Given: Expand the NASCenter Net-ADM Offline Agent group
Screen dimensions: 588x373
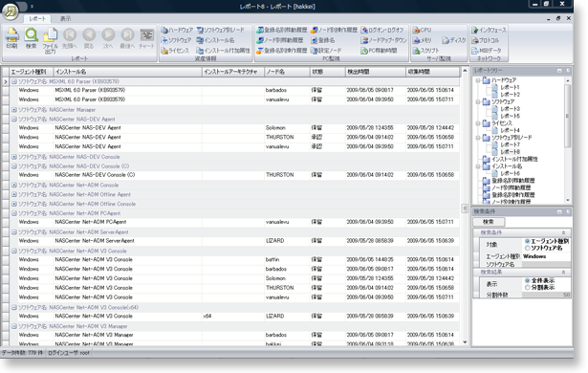Looking at the screenshot, I should [x=14, y=194].
